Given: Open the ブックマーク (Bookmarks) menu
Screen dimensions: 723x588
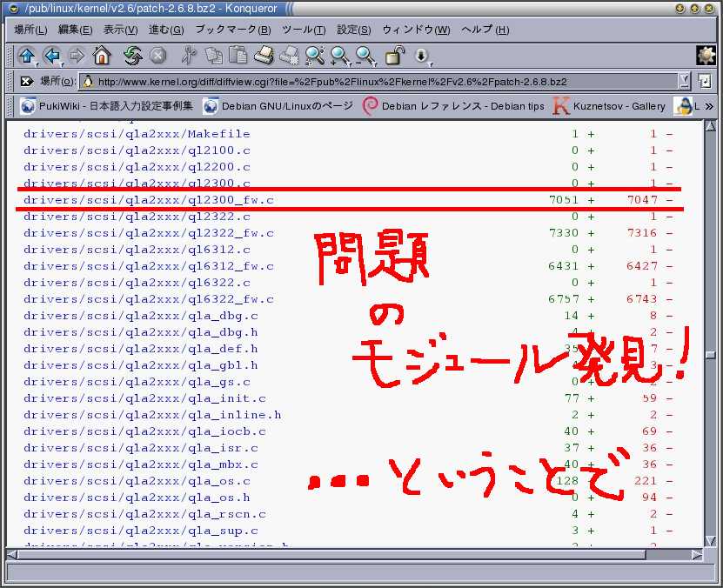Looking at the screenshot, I should click(x=232, y=30).
